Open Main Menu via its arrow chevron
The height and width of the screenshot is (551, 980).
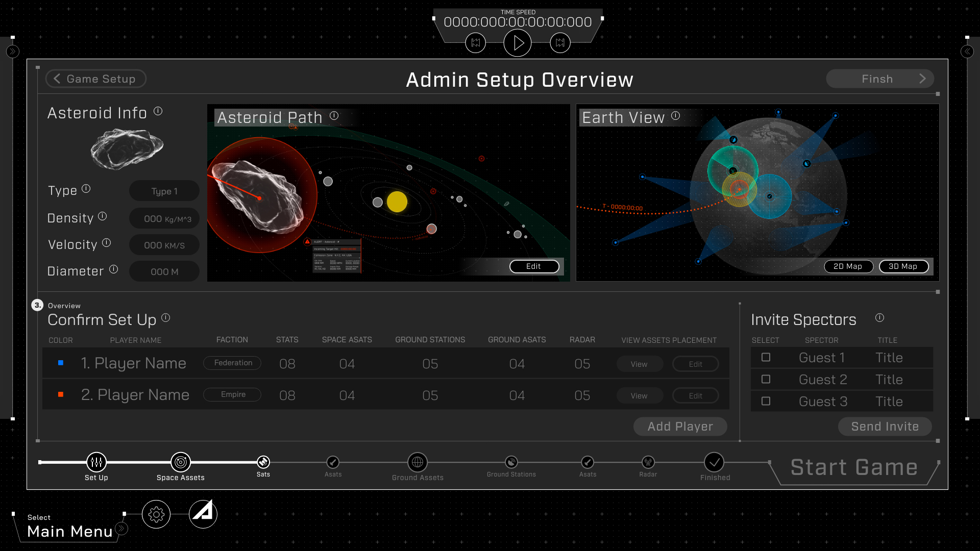point(122,529)
